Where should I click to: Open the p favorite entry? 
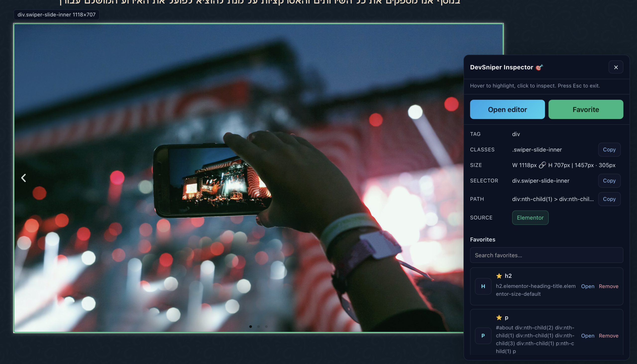587,335
